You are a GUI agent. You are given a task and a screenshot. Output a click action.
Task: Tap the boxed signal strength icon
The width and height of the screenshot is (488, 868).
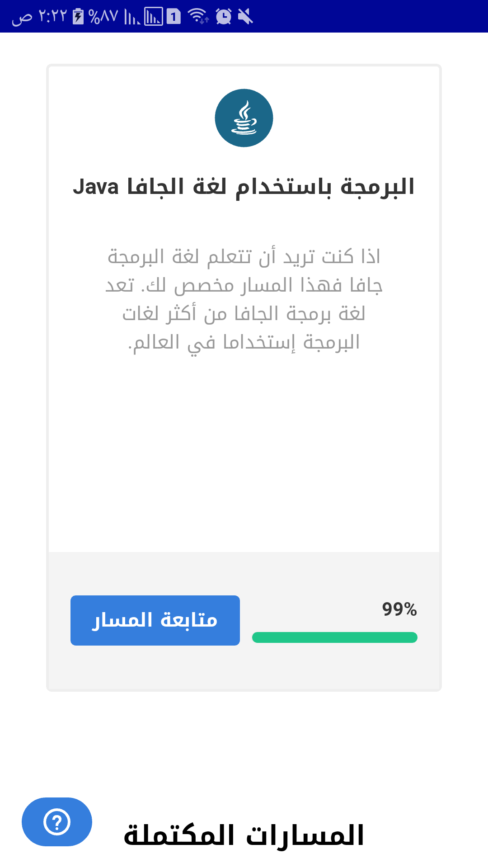[x=154, y=17]
